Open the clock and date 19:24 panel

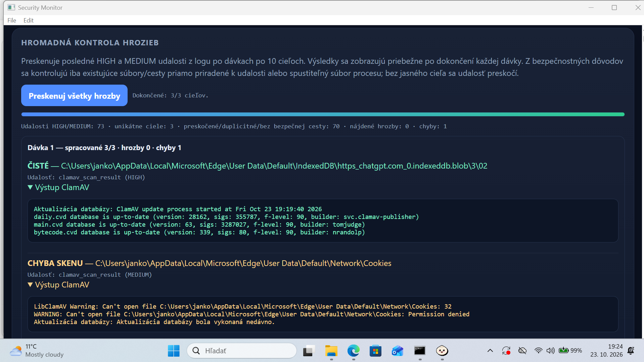pos(606,351)
